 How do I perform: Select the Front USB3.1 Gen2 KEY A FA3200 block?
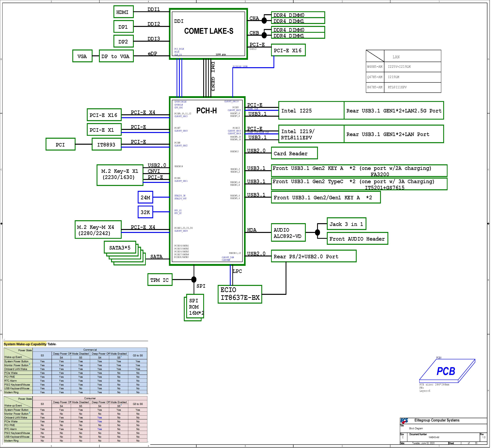coord(359,171)
